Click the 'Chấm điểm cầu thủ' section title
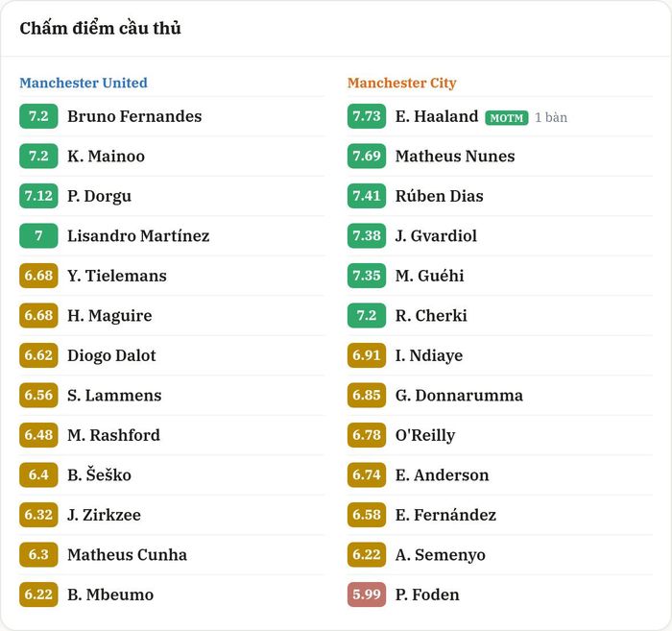This screenshot has width=672, height=631. click(100, 28)
